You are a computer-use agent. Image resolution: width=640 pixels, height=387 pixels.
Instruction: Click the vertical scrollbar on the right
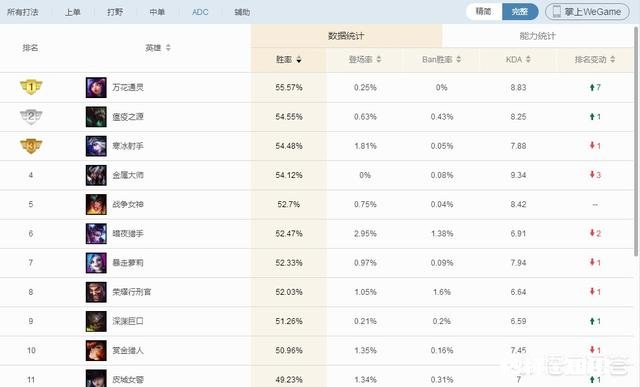(636, 141)
